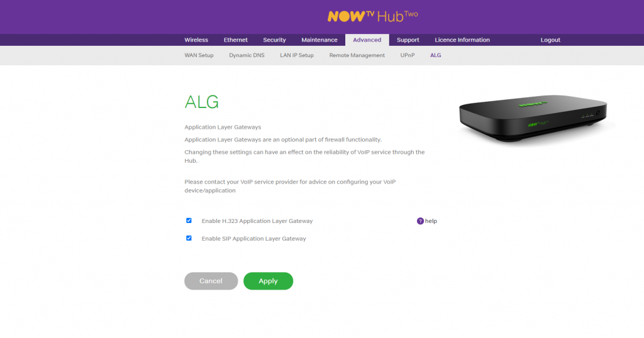Select the Advanced tab
The width and height of the screenshot is (644, 338).
pos(367,40)
